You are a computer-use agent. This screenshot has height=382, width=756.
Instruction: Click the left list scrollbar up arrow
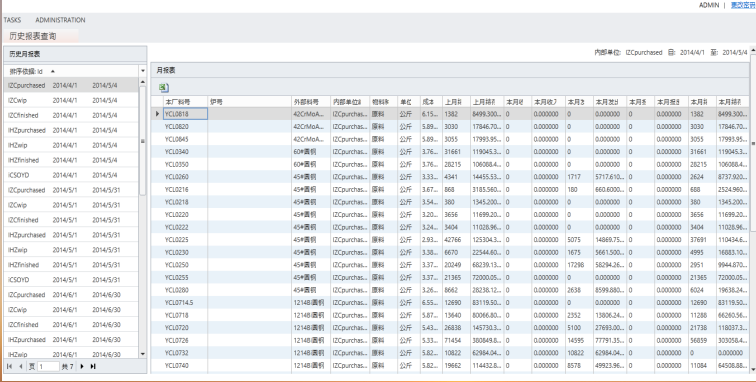click(142, 82)
